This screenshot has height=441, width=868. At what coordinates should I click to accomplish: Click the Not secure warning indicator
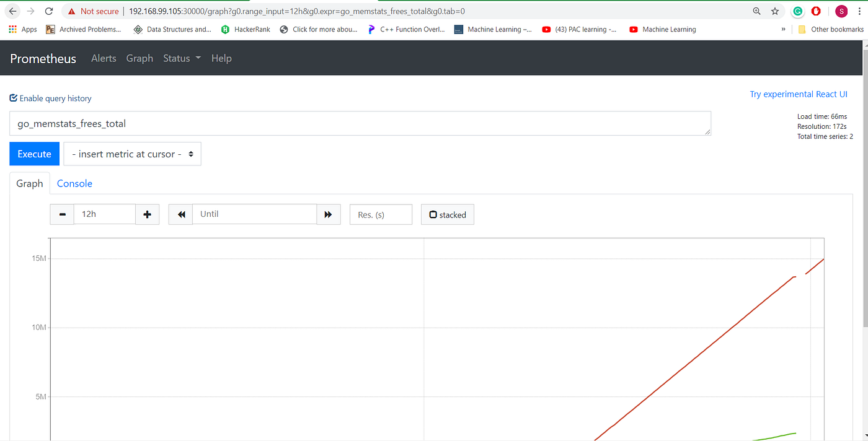coord(92,11)
